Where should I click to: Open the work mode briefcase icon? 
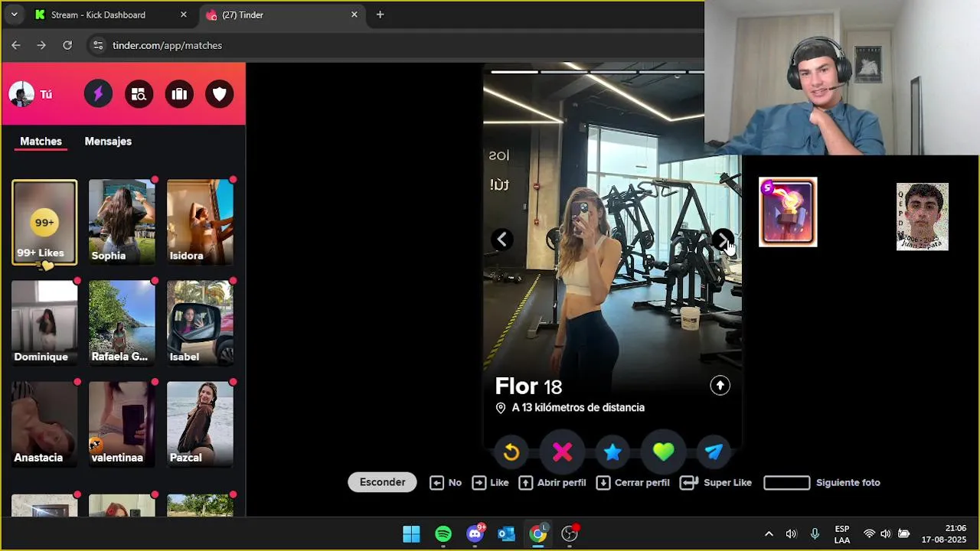(179, 94)
